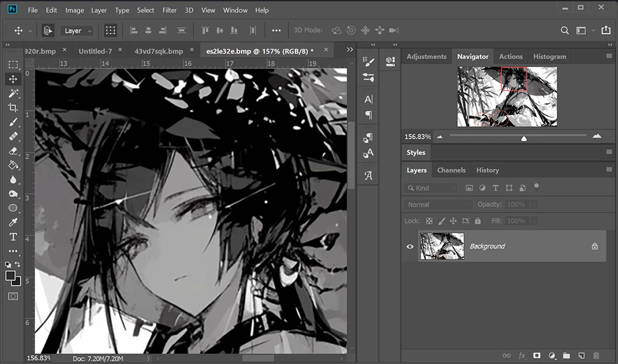The height and width of the screenshot is (364, 618).
Task: Switch to the Channels tab
Action: pos(451,170)
